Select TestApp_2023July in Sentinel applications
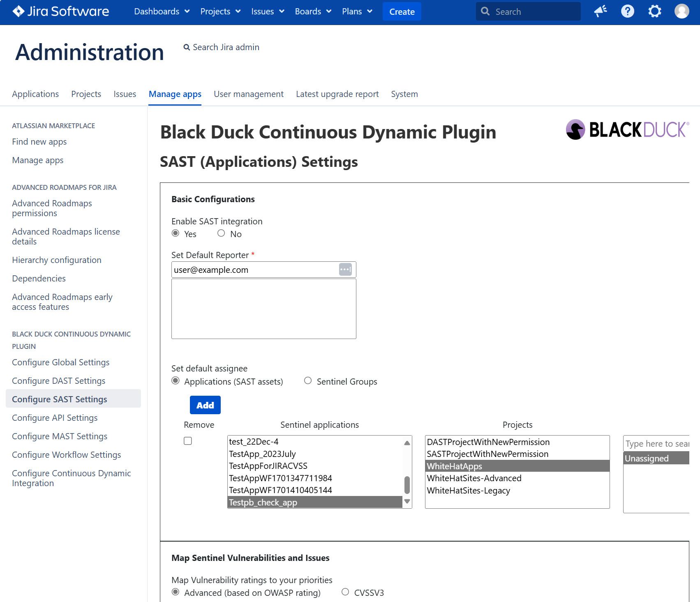 pos(314,454)
